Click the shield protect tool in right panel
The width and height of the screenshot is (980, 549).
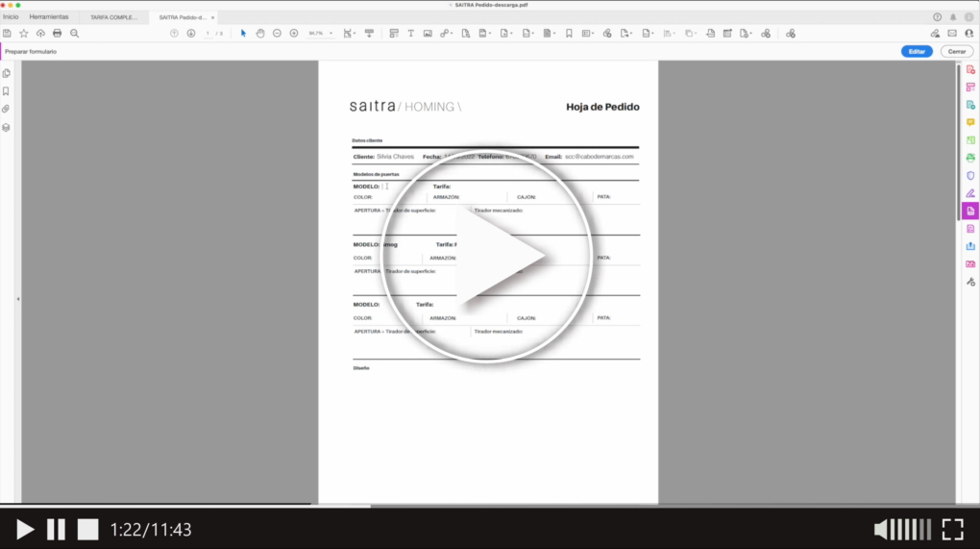(970, 176)
